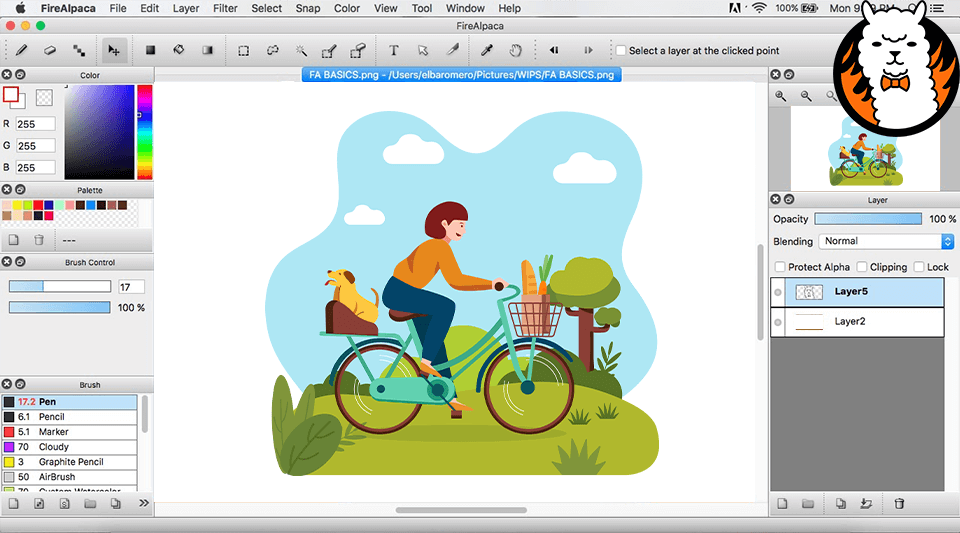Choose the Select Eraser tool
This screenshot has width=960, height=533.
point(358,50)
